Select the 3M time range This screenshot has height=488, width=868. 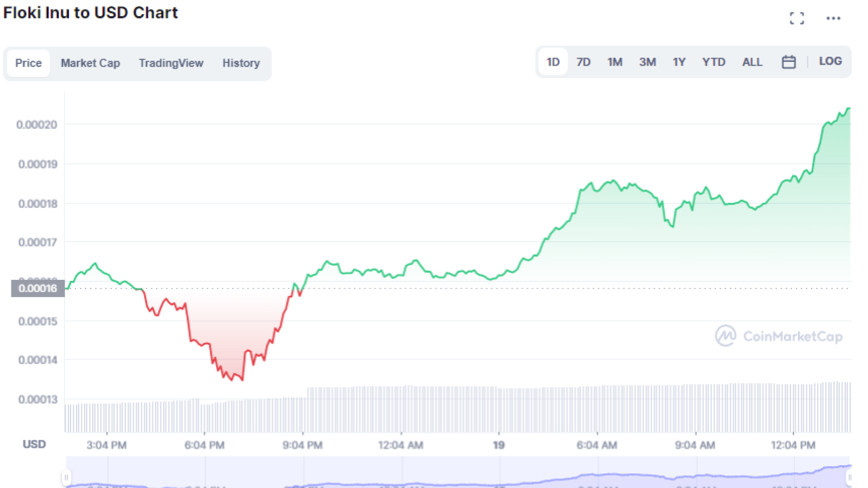tap(647, 62)
